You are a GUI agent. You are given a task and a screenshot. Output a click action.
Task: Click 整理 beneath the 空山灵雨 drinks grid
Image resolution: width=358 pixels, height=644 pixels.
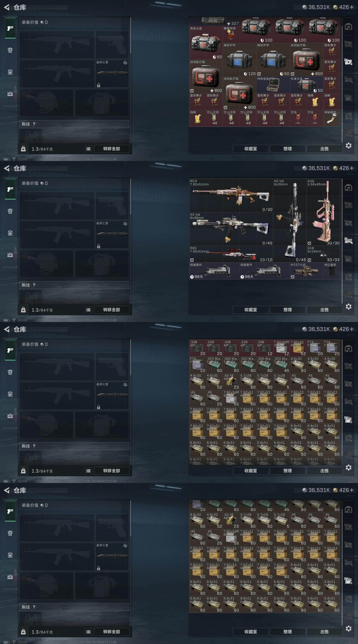tap(288, 148)
